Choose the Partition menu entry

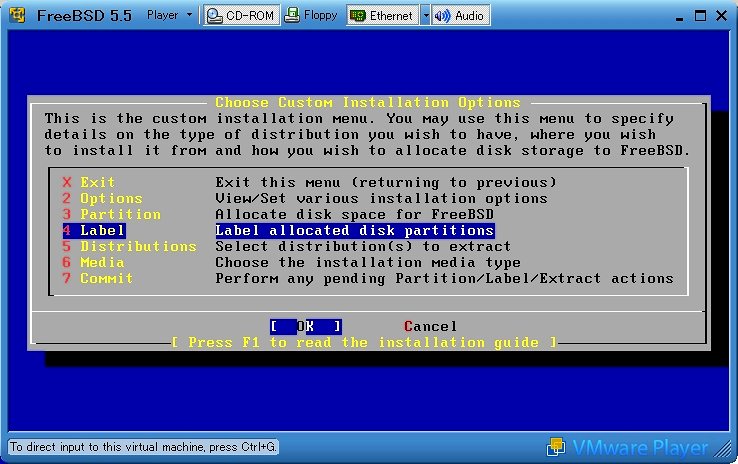tap(120, 214)
